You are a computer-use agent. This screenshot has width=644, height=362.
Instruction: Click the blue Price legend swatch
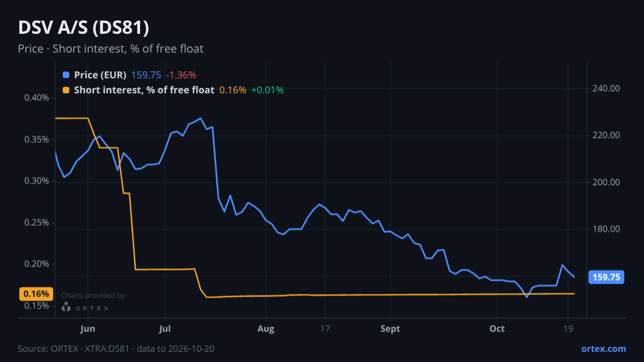click(x=66, y=75)
